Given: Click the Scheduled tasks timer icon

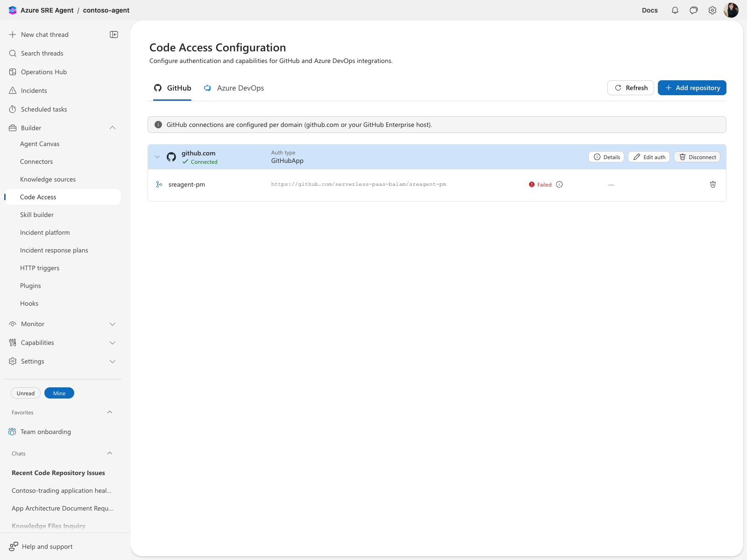Looking at the screenshot, I should [x=13, y=109].
